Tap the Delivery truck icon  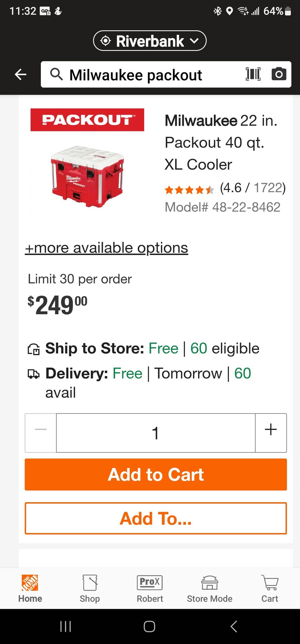coord(34,374)
